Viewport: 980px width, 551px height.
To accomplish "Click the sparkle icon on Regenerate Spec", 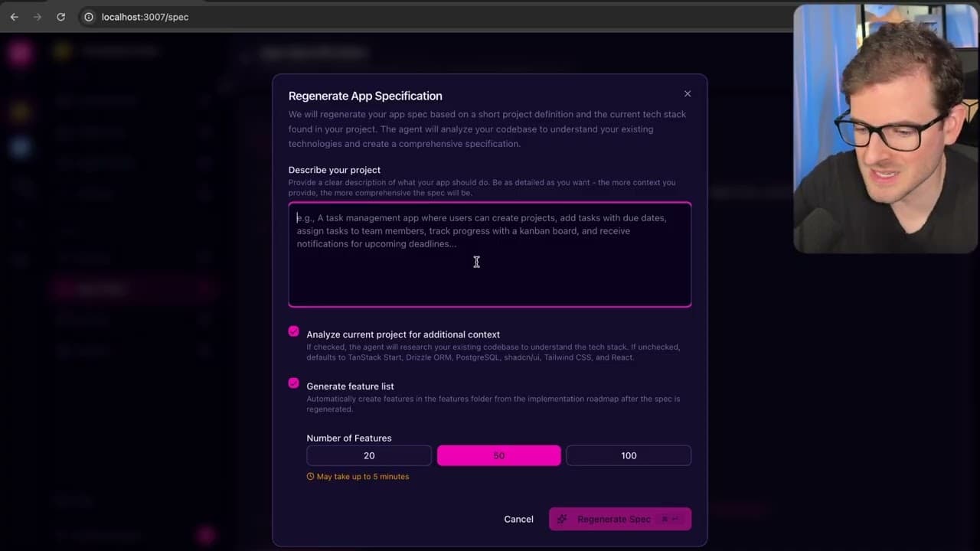I will (x=563, y=519).
